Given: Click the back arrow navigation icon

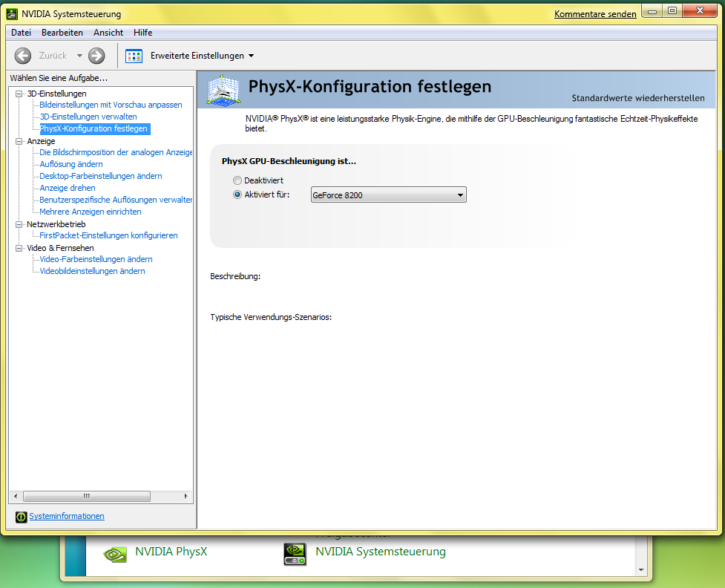Looking at the screenshot, I should point(23,56).
